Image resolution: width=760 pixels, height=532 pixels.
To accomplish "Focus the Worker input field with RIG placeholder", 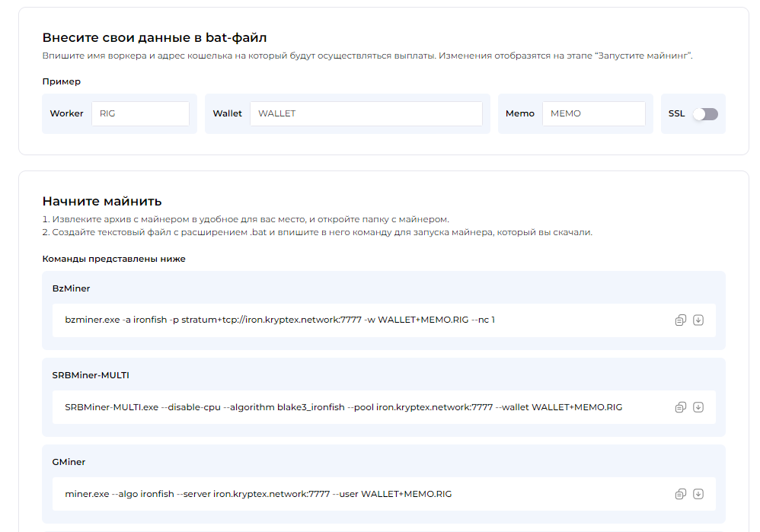I will [141, 113].
